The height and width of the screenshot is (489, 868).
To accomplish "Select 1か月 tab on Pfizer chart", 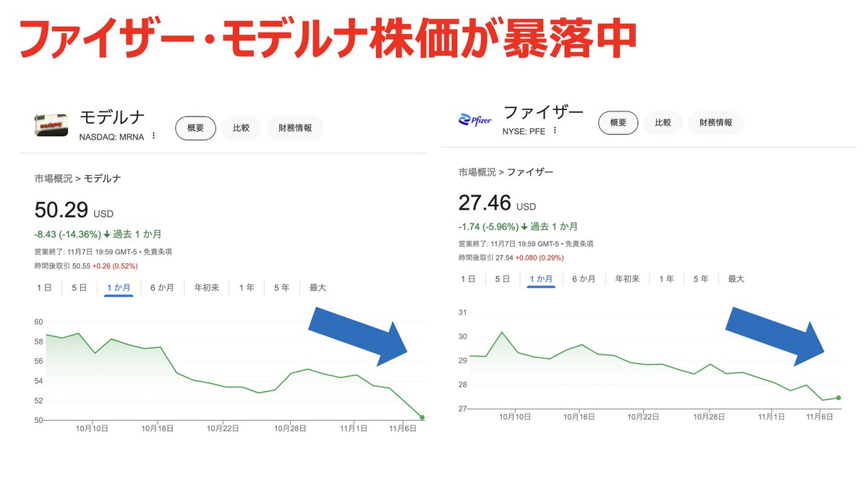I will tap(541, 278).
